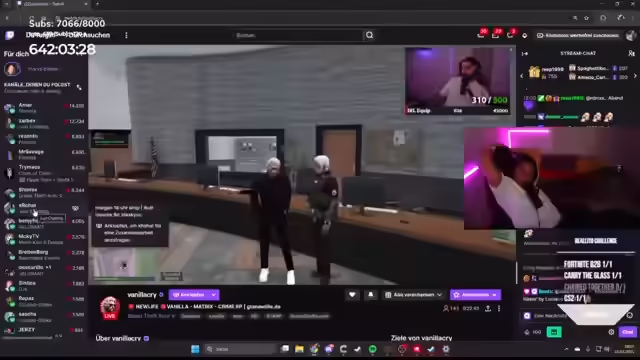Open the Twitch home logo

pos(10,36)
